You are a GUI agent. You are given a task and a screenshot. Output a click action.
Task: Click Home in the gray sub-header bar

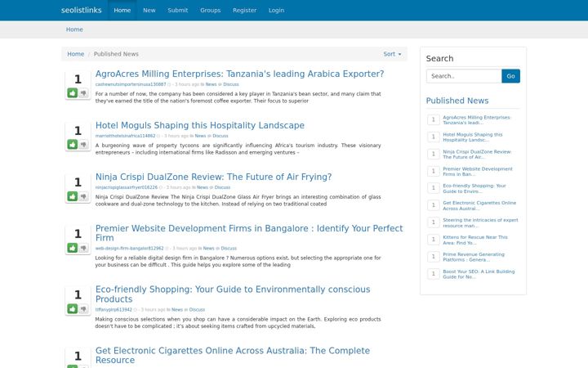point(74,29)
